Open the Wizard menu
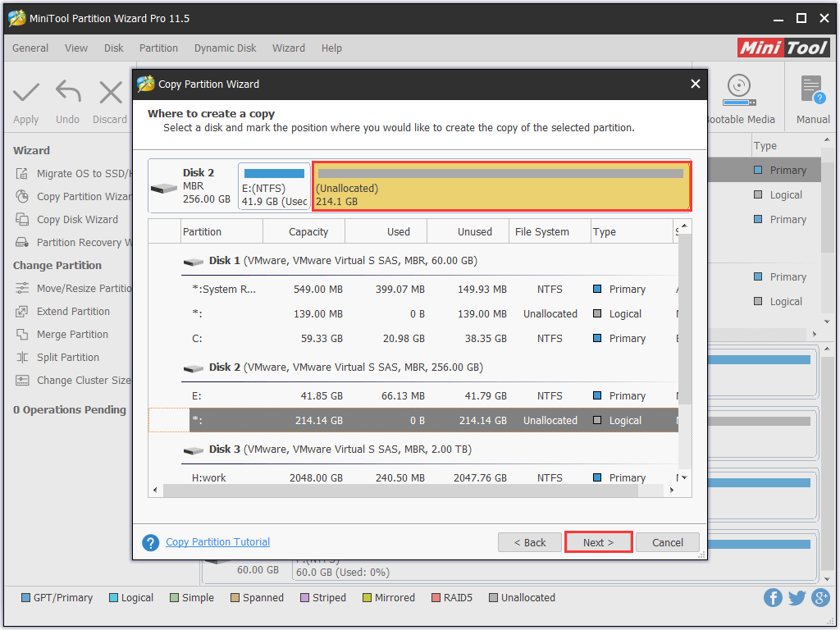Viewport: 840px width, 630px height. [289, 48]
